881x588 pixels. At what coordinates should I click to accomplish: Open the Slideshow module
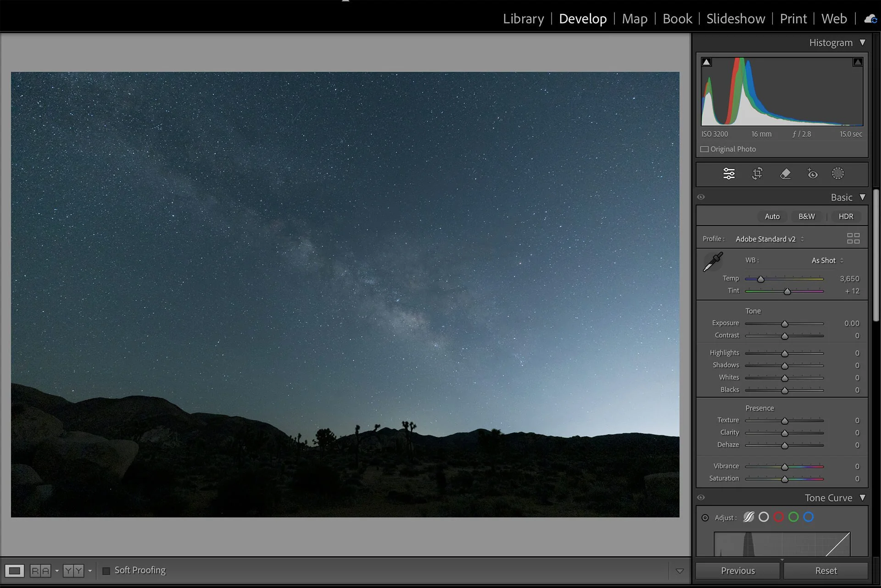[x=736, y=19]
